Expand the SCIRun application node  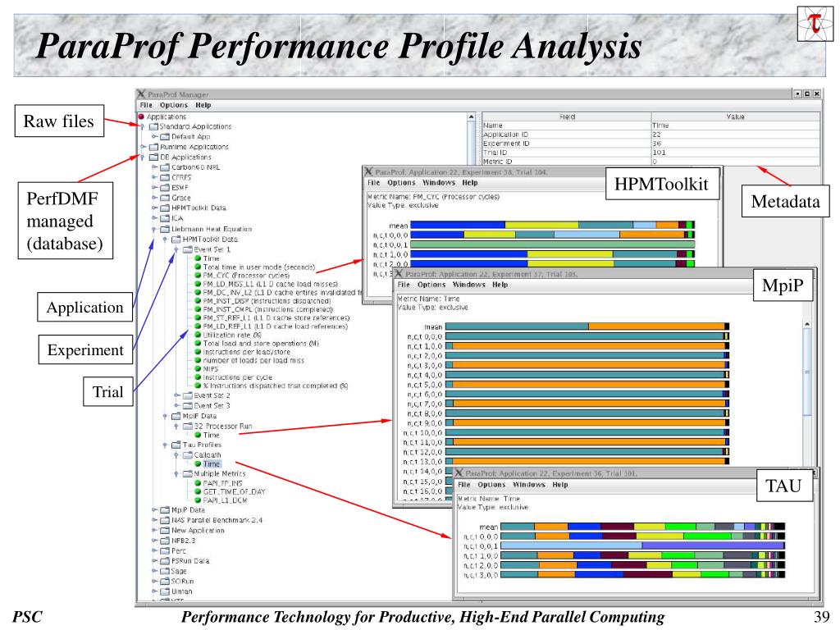pyautogui.click(x=154, y=582)
